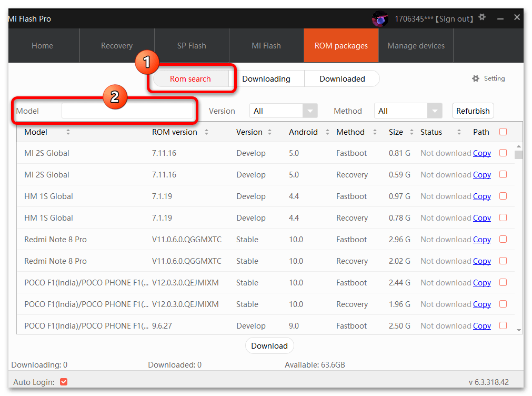This screenshot has height=396, width=532.
Task: Select the ROM packages tab
Action: tap(341, 45)
